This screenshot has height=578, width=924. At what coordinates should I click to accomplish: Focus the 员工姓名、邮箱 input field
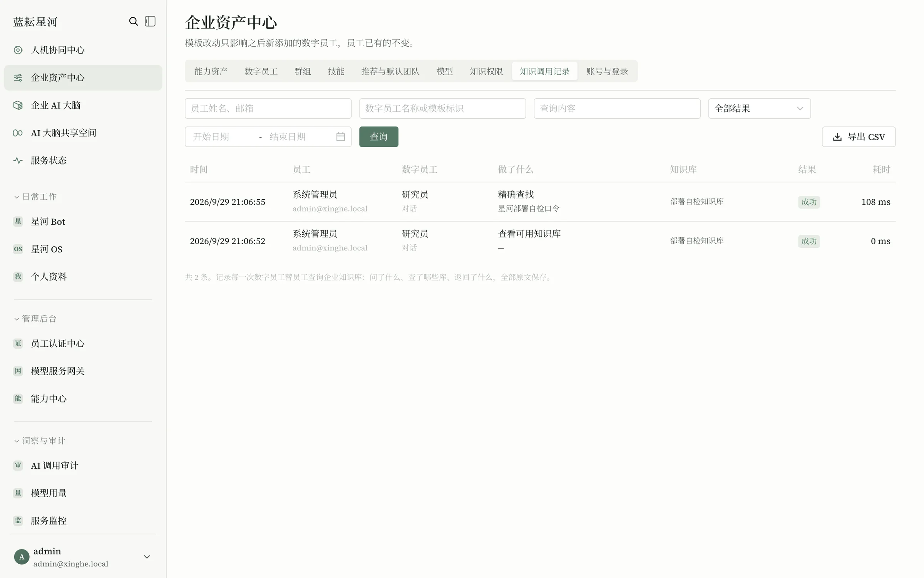point(268,109)
